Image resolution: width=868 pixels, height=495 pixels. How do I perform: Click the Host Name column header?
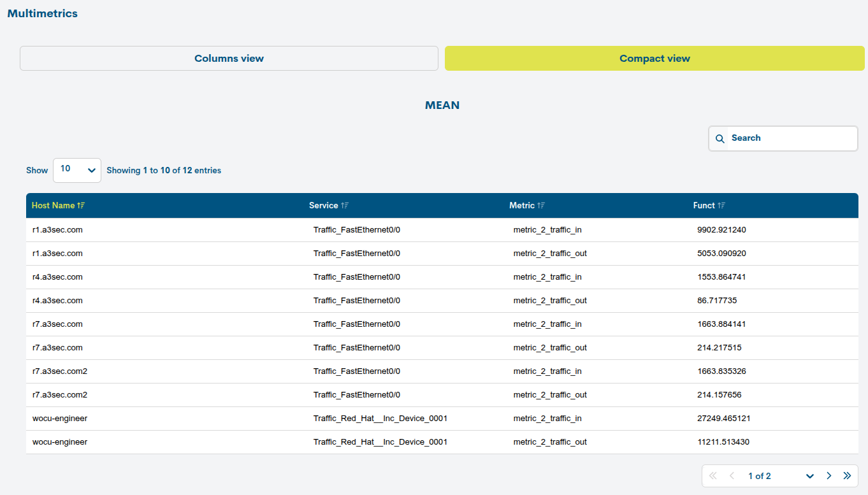point(53,206)
